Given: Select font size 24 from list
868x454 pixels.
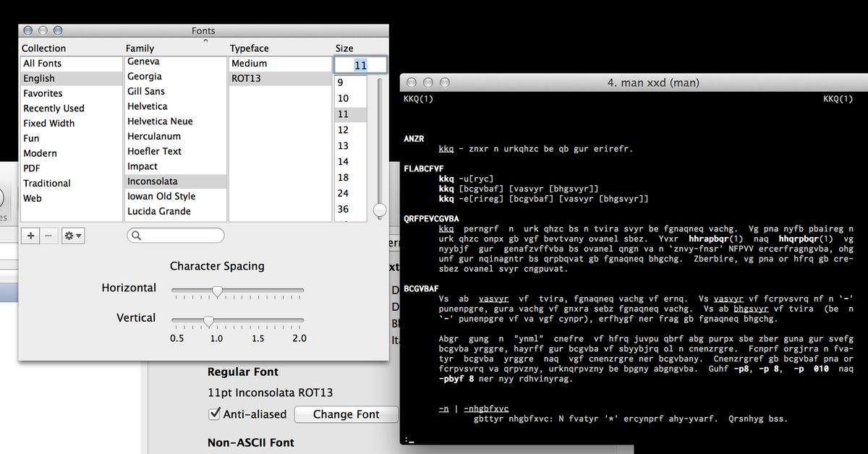Looking at the screenshot, I should pos(343,194).
